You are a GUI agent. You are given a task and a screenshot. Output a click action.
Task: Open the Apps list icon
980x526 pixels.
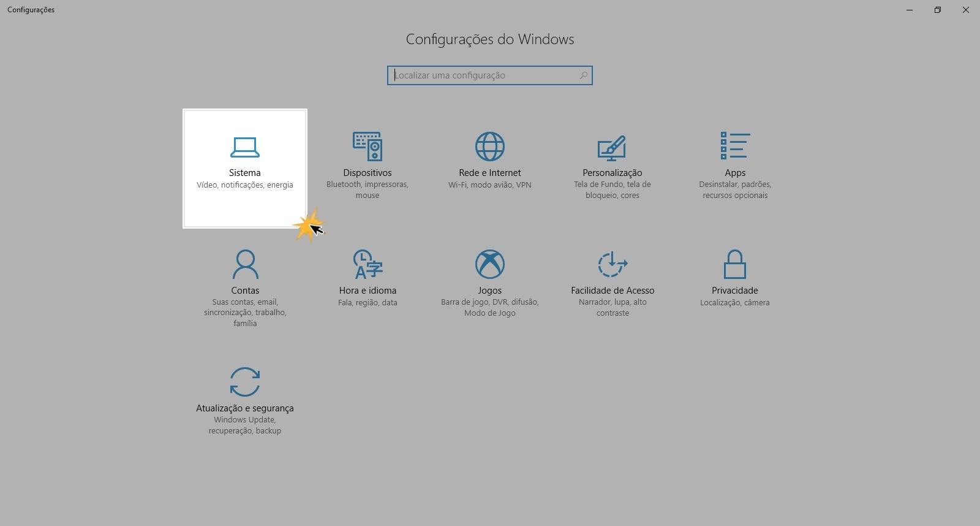click(735, 146)
